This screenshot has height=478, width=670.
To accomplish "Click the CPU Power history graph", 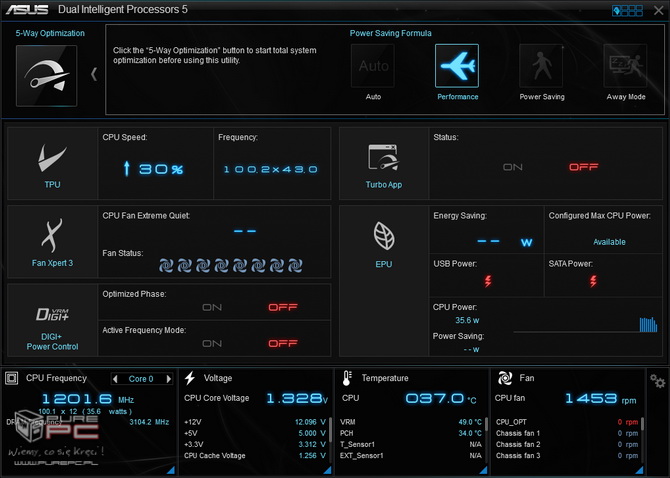I will click(585, 324).
